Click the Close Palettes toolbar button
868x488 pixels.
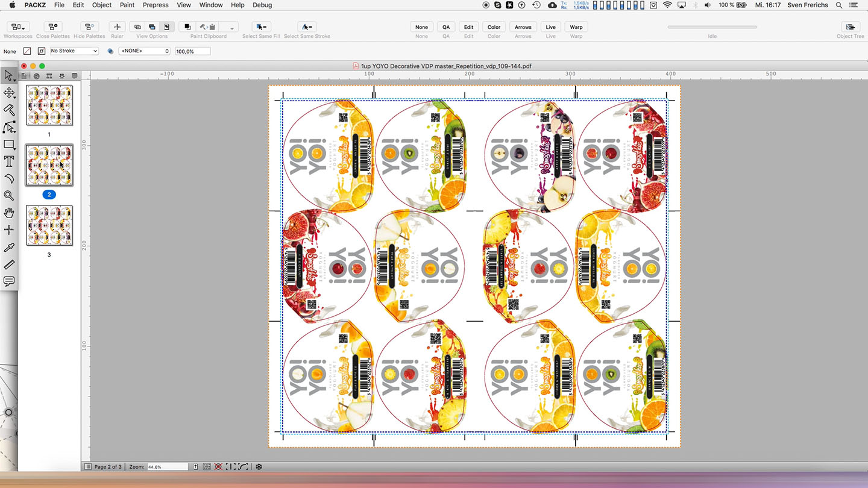click(x=53, y=27)
